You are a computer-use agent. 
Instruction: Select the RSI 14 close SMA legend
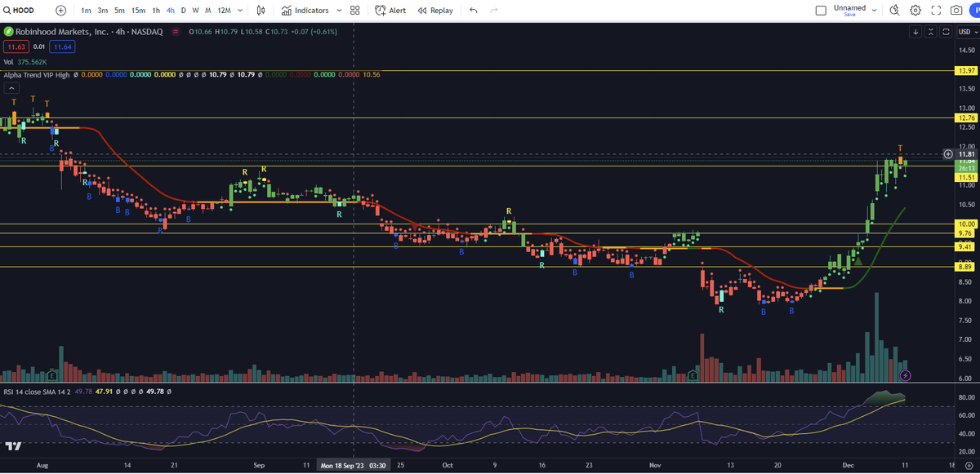coord(37,392)
